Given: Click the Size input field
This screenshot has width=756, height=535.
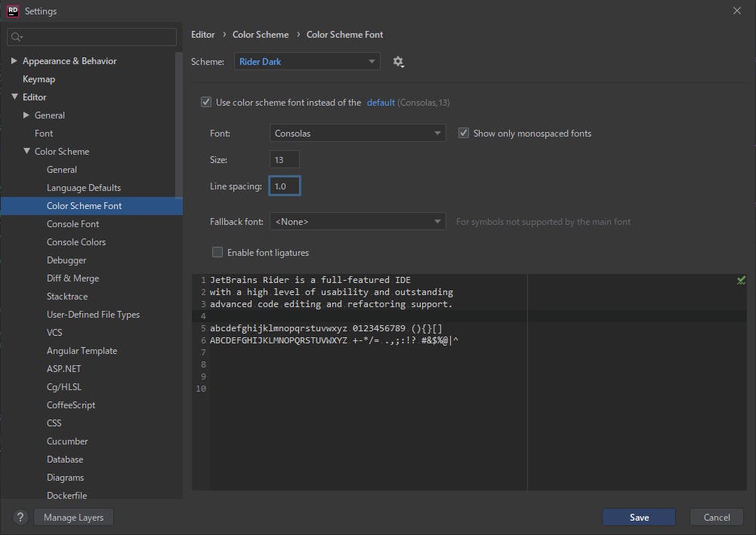Looking at the screenshot, I should tap(285, 159).
